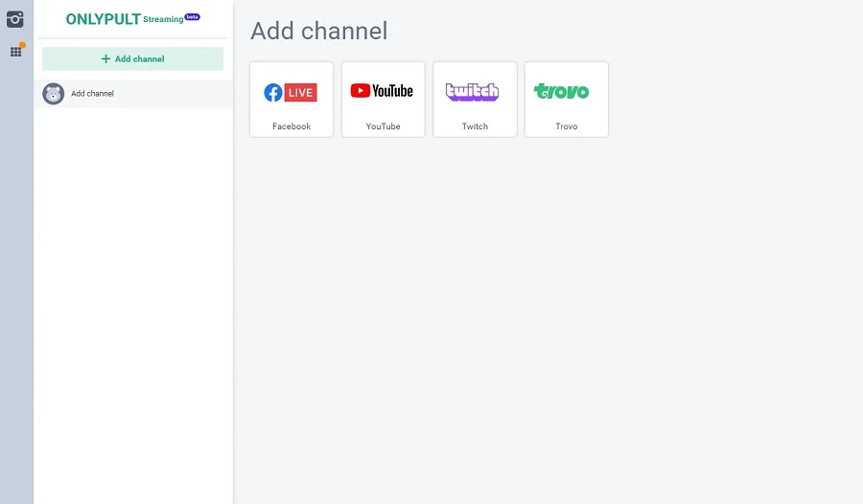Click the Streaming label beside the logo
863x504 pixels.
(162, 20)
